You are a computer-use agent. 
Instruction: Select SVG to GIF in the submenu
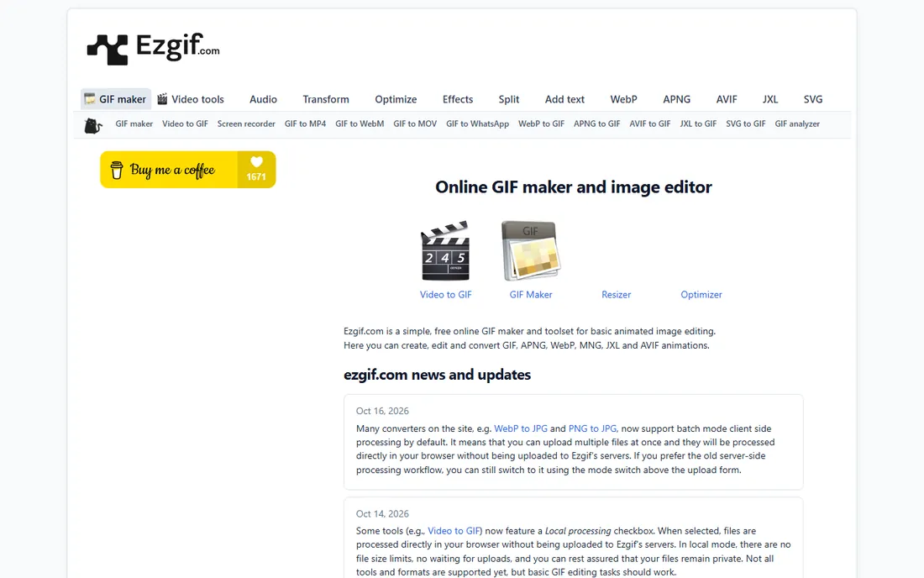(x=745, y=123)
